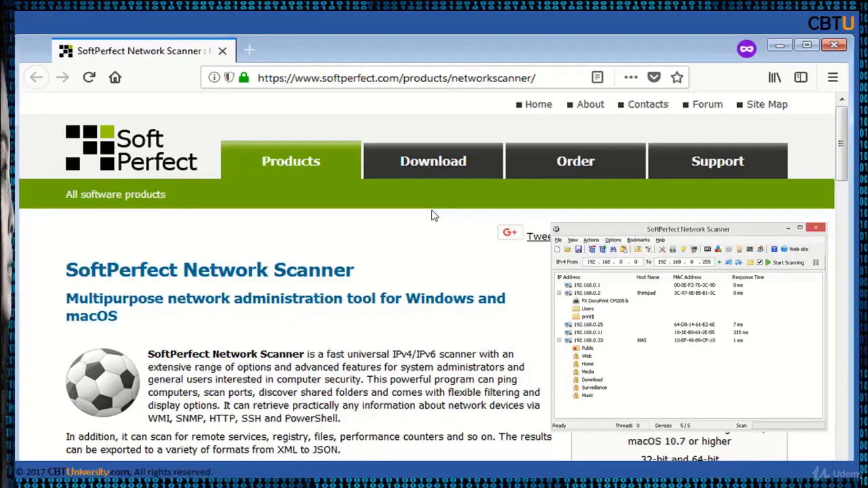Select the Download navigation tab
The width and height of the screenshot is (868, 488).
point(433,161)
